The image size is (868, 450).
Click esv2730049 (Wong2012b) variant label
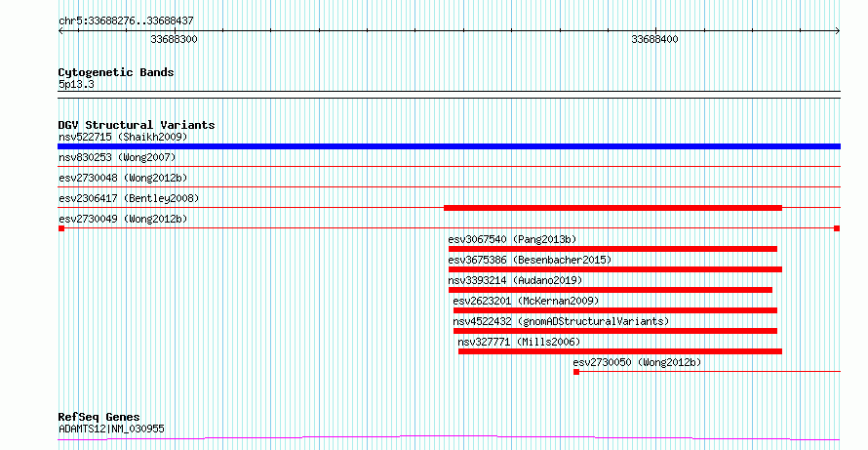point(123,219)
